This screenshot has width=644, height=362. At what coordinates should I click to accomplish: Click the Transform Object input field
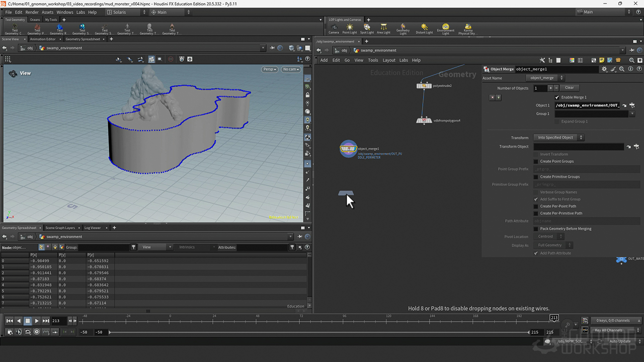(x=579, y=147)
